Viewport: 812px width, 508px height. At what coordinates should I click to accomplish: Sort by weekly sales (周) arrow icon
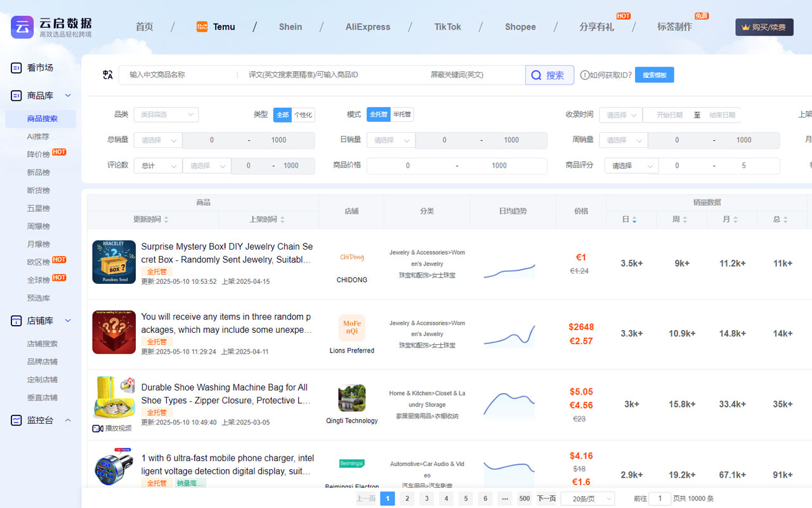[x=684, y=220]
